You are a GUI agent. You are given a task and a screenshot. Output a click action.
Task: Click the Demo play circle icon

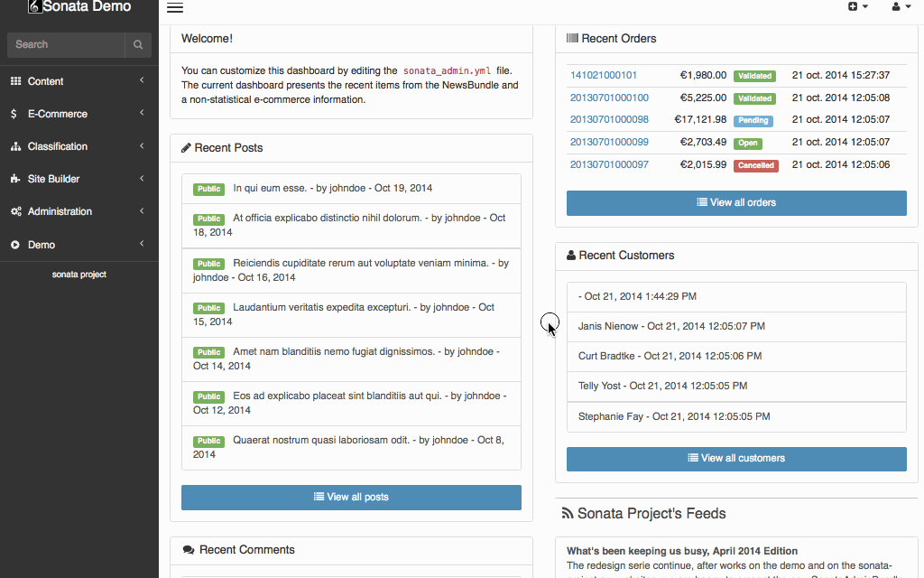[15, 245]
